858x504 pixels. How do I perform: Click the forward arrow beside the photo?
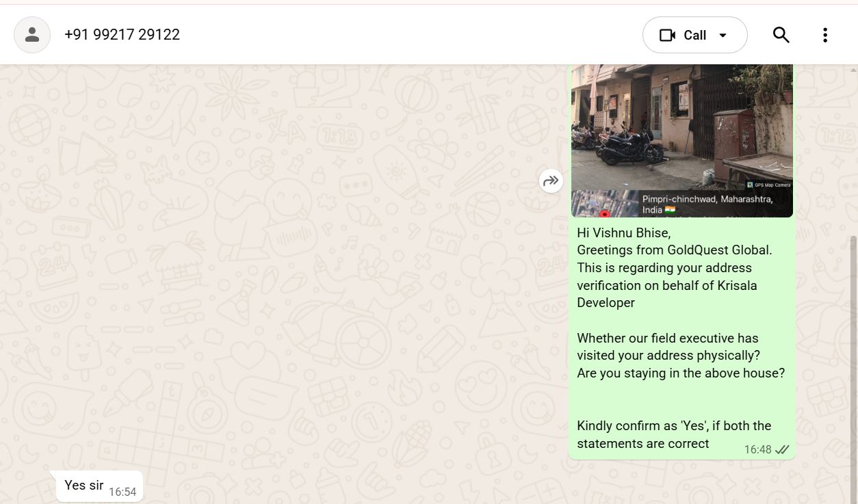tap(551, 181)
